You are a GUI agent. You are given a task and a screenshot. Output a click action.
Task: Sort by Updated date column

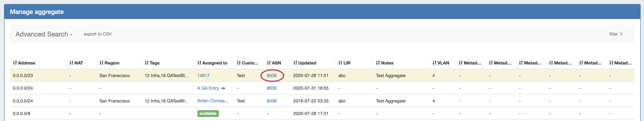tap(295, 63)
